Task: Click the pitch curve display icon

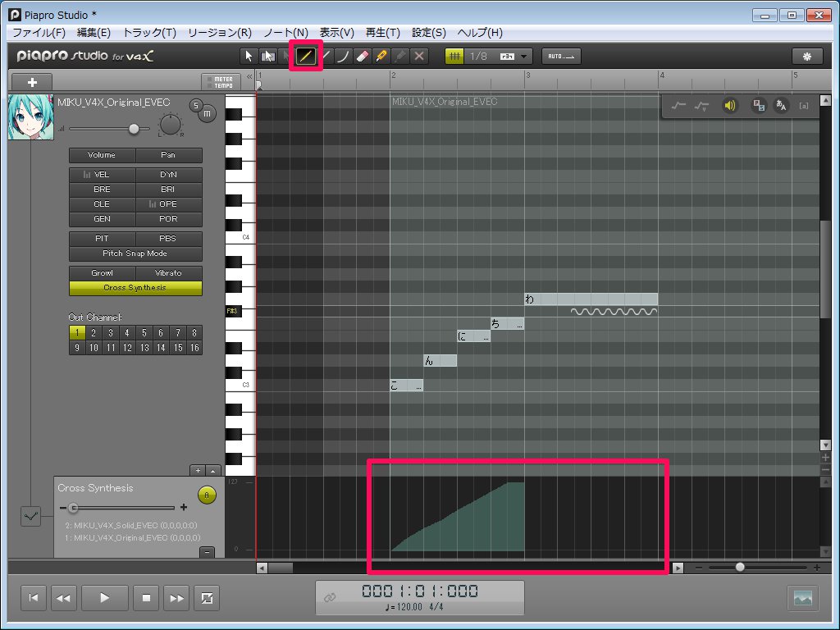Action: 678,106
